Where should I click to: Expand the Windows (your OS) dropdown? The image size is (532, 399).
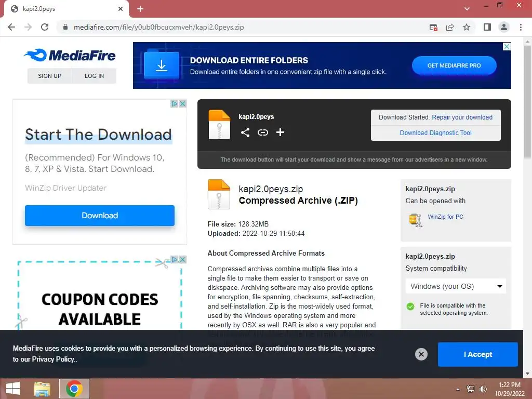coord(456,286)
